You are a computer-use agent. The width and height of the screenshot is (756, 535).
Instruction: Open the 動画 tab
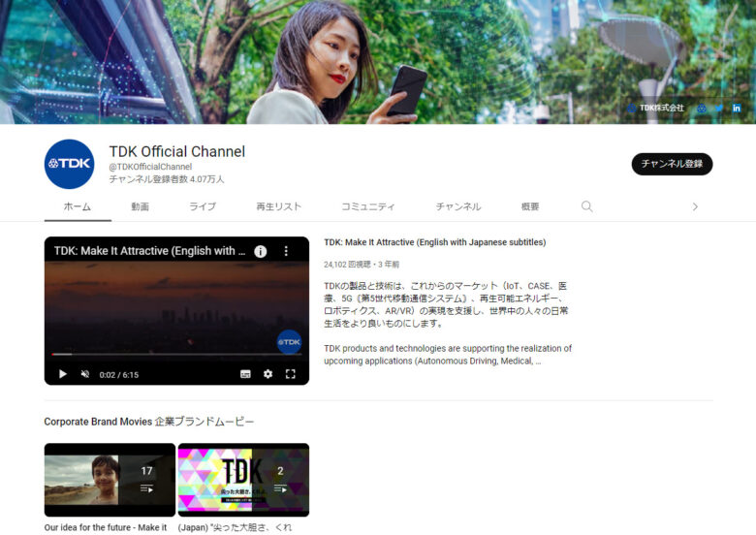(141, 206)
